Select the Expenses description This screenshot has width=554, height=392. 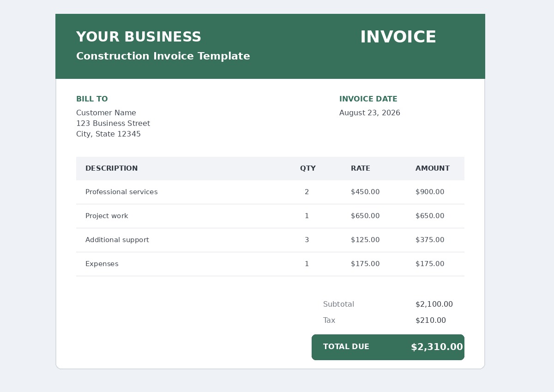point(102,264)
